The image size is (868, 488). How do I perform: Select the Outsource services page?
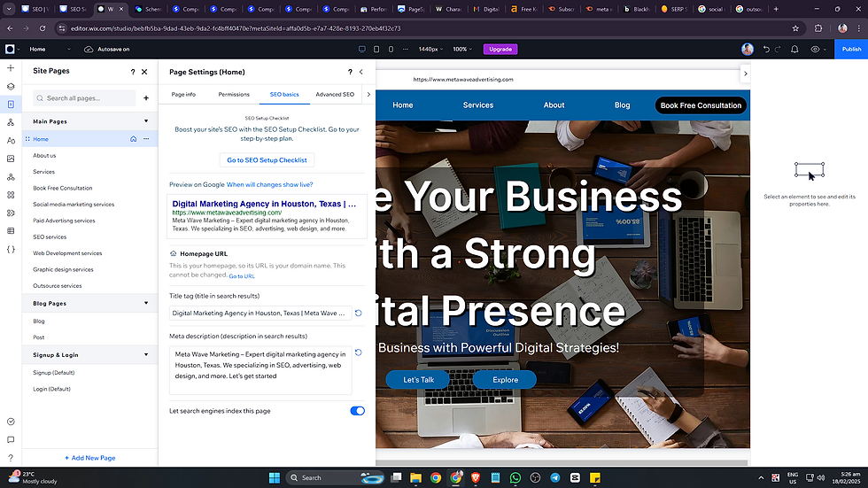[58, 286]
